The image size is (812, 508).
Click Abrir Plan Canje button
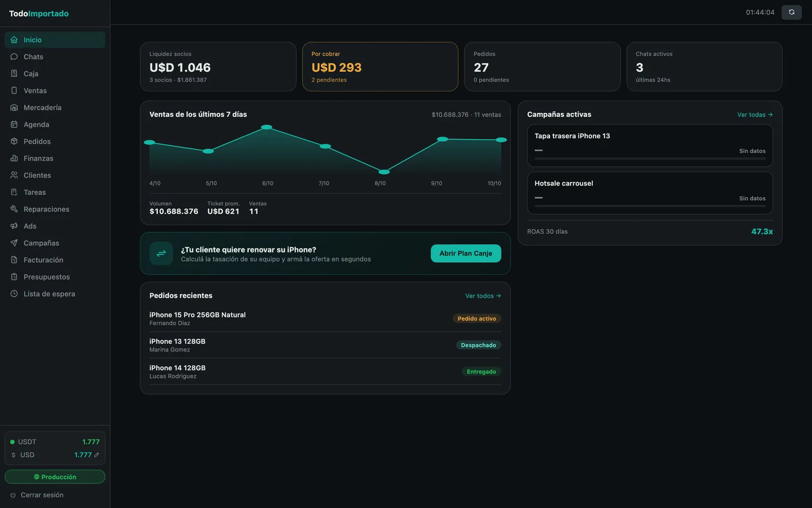coord(466,253)
